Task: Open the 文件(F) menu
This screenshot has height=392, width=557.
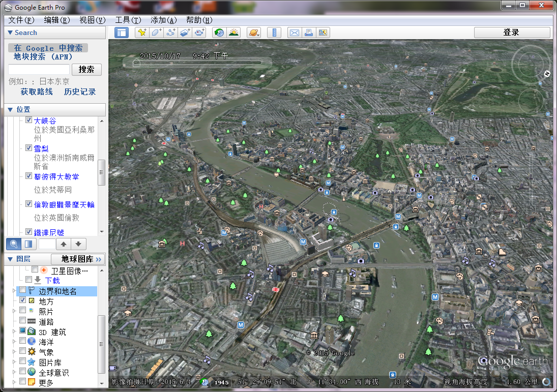Action: point(21,20)
